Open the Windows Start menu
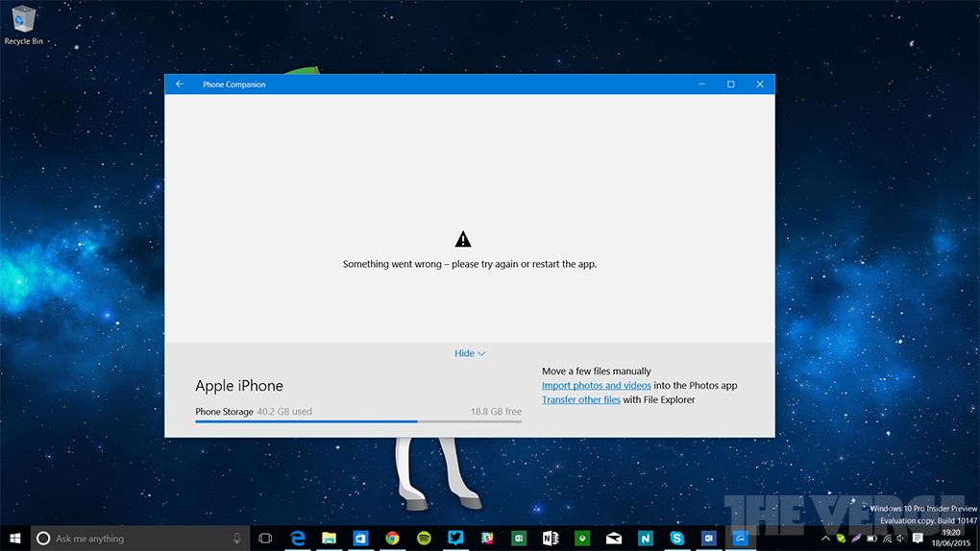This screenshot has height=551, width=980. (x=15, y=538)
